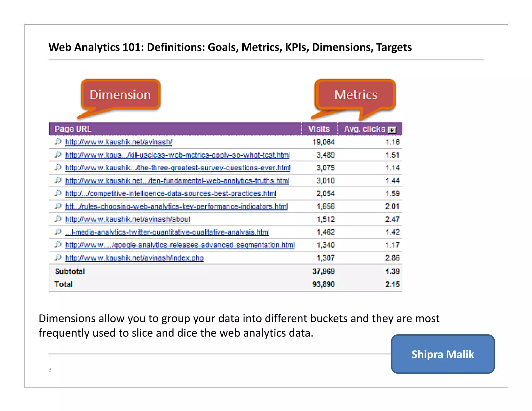Image resolution: width=532 pixels, height=411 pixels.
Task: Click the Dimension callout bubble
Action: 121,95
